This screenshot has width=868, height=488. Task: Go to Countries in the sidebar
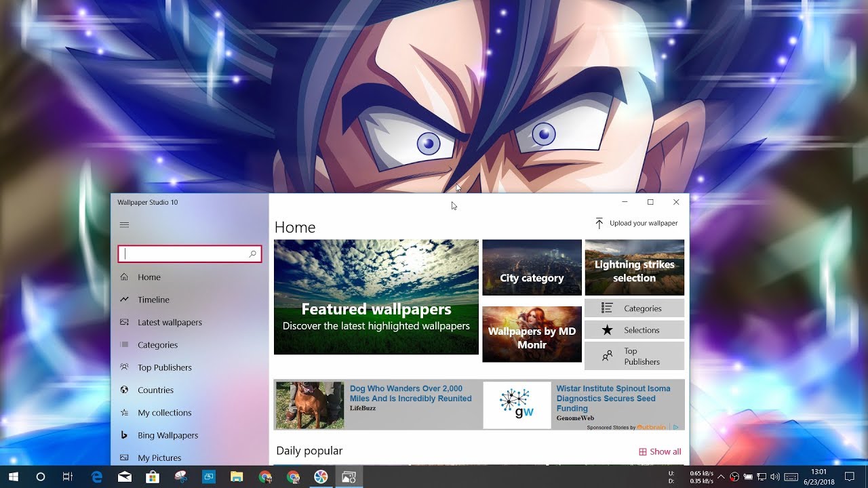[155, 390]
